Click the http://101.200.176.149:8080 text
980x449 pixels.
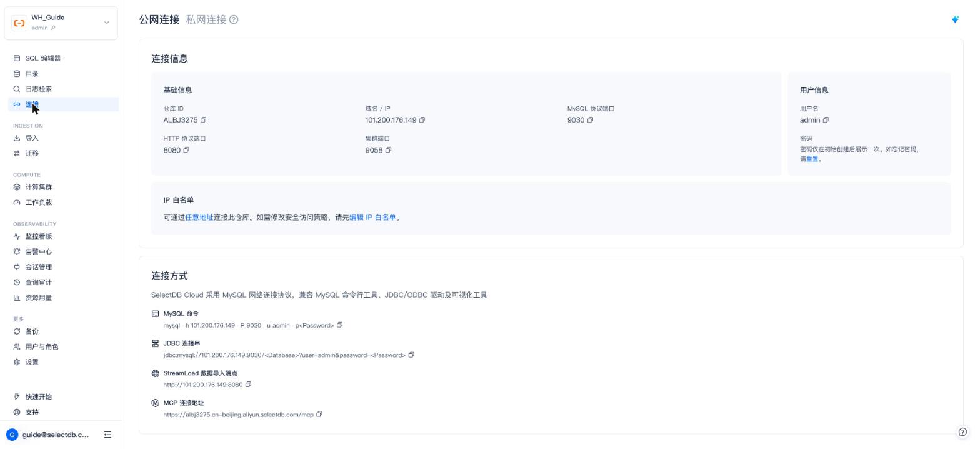click(x=202, y=385)
